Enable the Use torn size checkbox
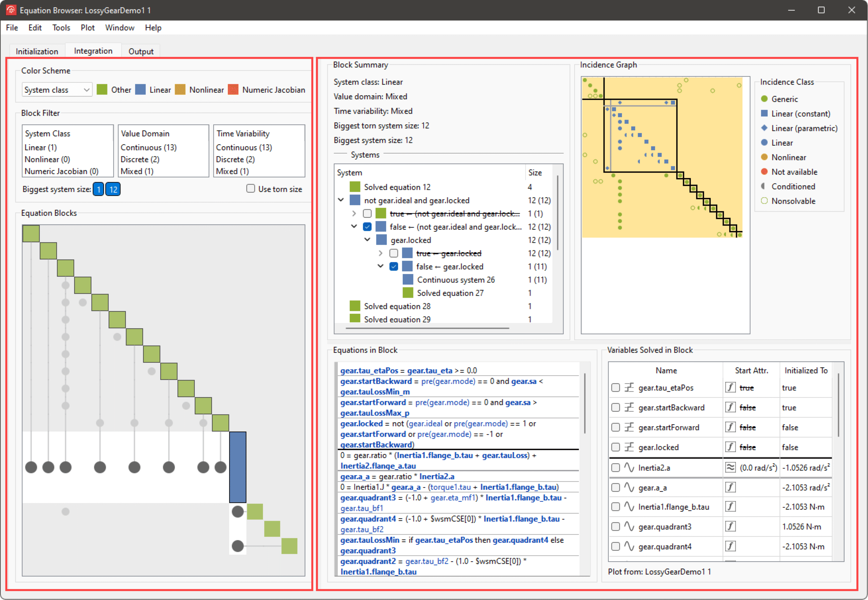Viewport: 868px width, 600px height. coord(250,189)
